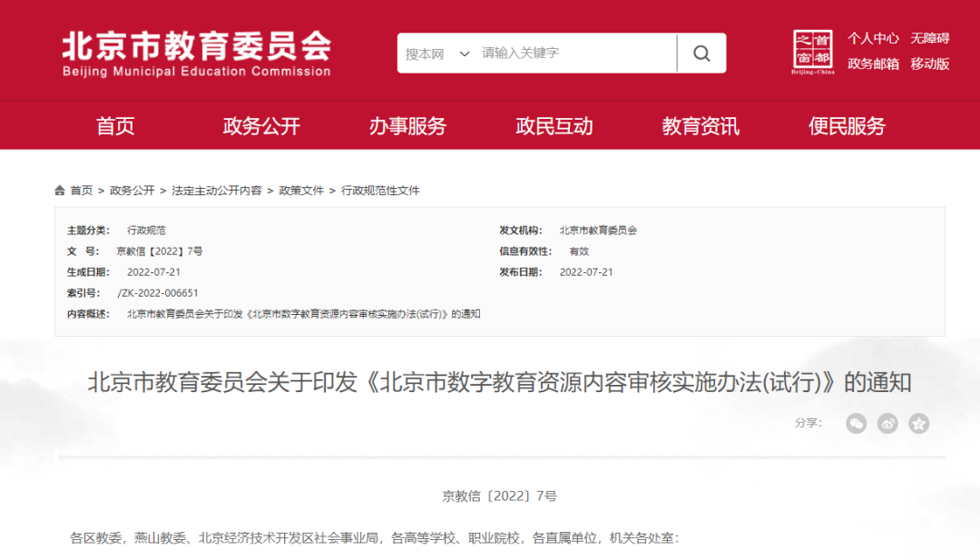
Task: Open the 教育资讯 navigation tab
Action: pos(701,126)
